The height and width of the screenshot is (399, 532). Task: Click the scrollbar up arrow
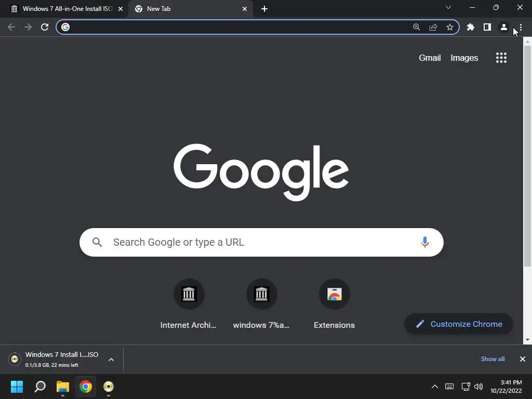coord(527,42)
